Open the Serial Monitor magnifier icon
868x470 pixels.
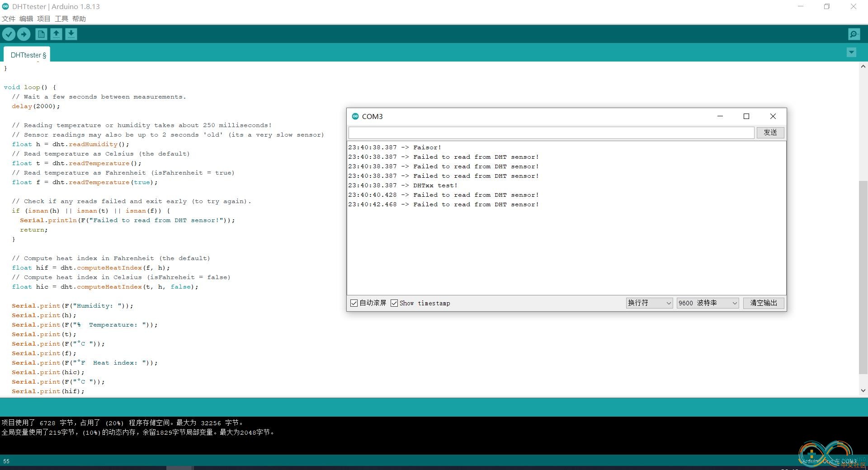coord(854,34)
